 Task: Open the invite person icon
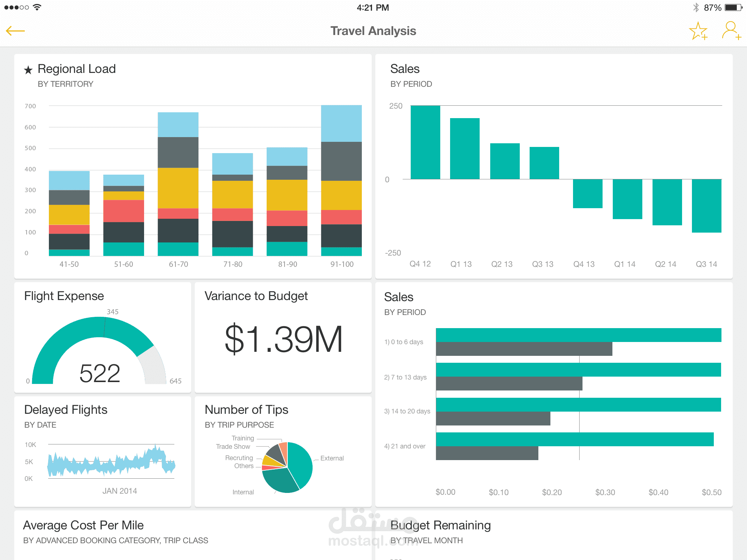pyautogui.click(x=731, y=31)
